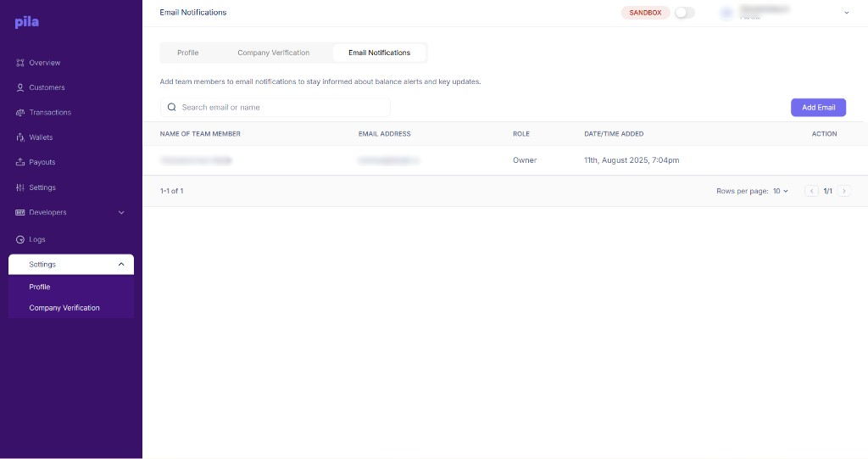Toggle the Sandbox mode switch
The image size is (868, 459).
pos(684,12)
